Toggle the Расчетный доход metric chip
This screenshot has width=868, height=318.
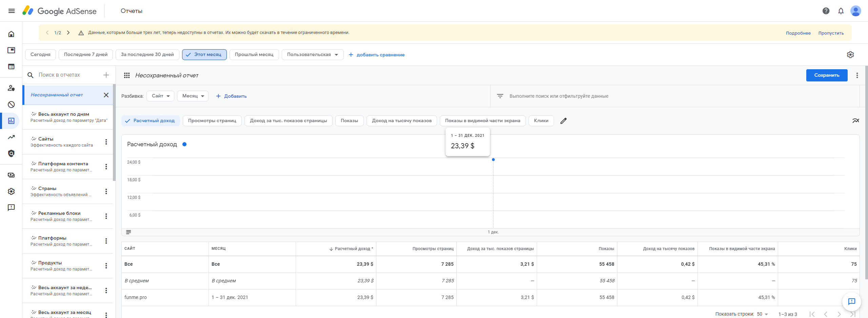click(151, 121)
